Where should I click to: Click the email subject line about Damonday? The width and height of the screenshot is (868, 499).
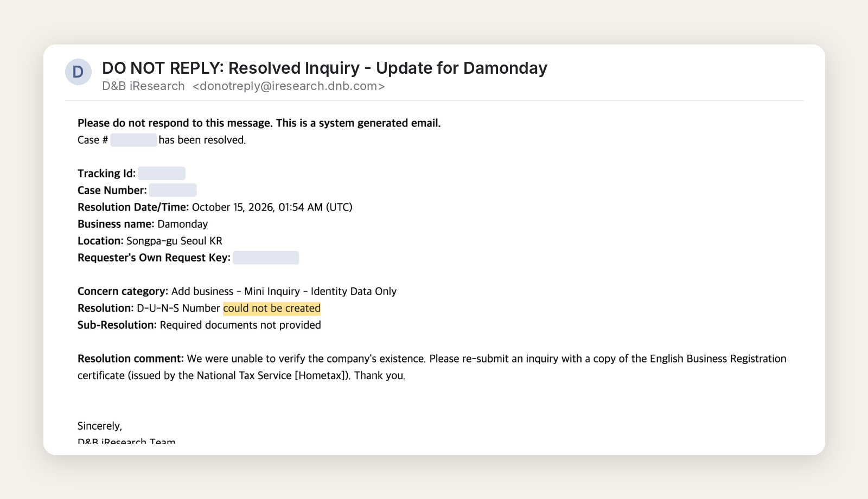click(324, 68)
